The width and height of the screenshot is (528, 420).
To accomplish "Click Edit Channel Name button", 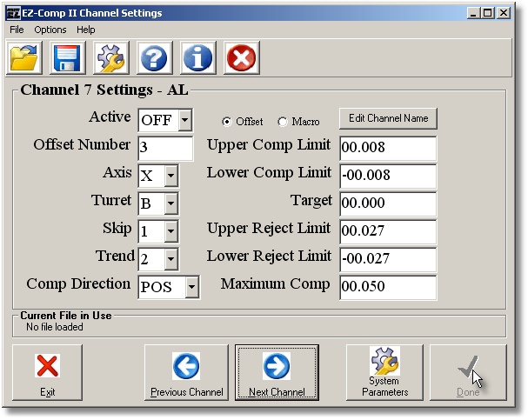I will pos(388,118).
